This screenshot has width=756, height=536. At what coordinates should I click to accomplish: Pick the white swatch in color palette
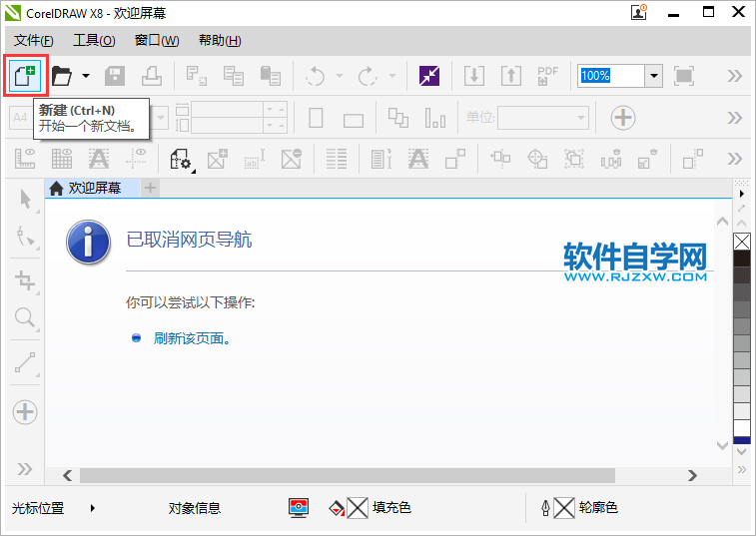[x=742, y=428]
